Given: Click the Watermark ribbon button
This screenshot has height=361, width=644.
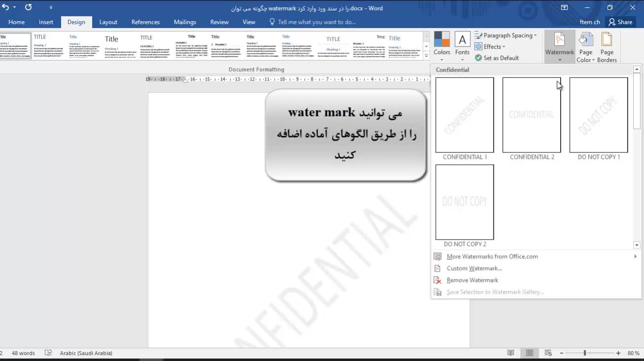Looking at the screenshot, I should pyautogui.click(x=559, y=46).
